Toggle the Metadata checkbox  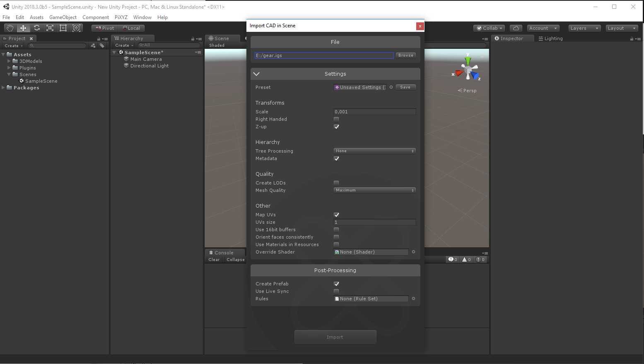(x=336, y=158)
